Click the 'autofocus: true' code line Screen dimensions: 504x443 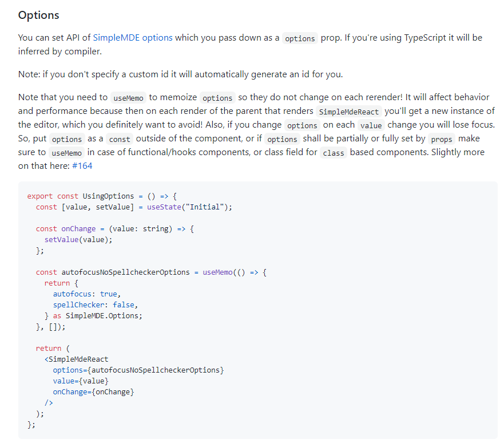click(x=86, y=294)
